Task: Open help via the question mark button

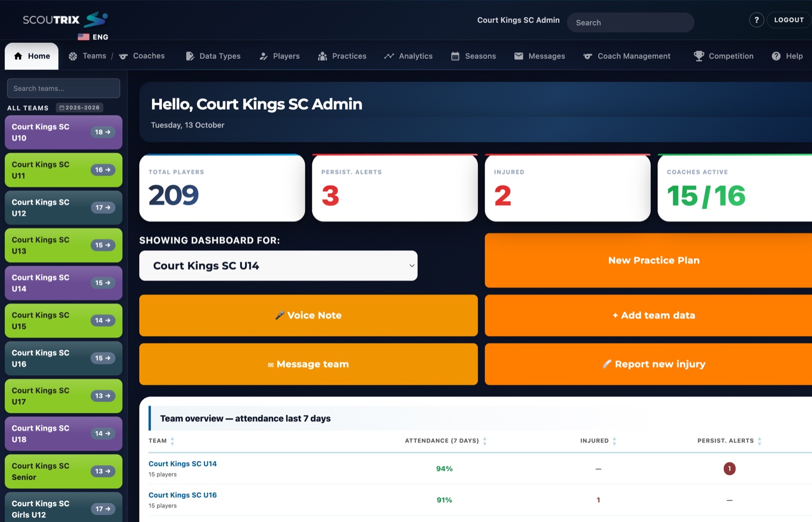Action: 756,20
